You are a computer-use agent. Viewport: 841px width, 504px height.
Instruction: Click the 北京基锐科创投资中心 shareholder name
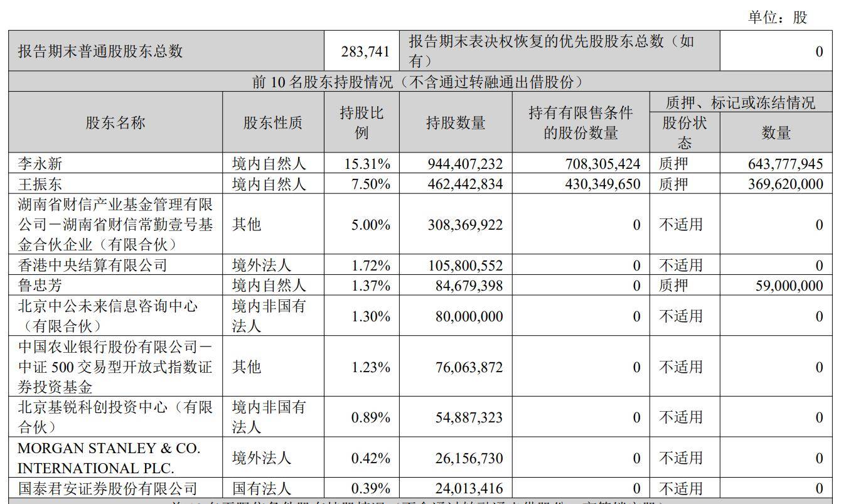click(x=115, y=417)
